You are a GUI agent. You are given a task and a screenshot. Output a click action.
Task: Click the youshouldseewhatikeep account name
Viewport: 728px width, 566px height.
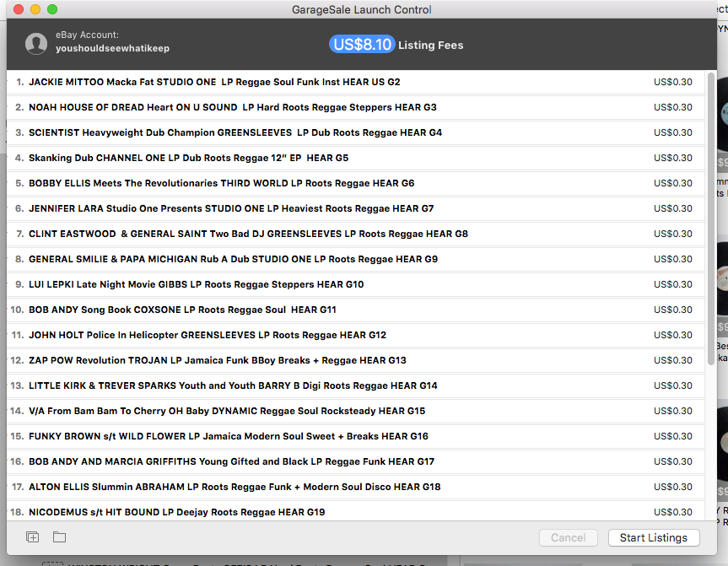(112, 48)
